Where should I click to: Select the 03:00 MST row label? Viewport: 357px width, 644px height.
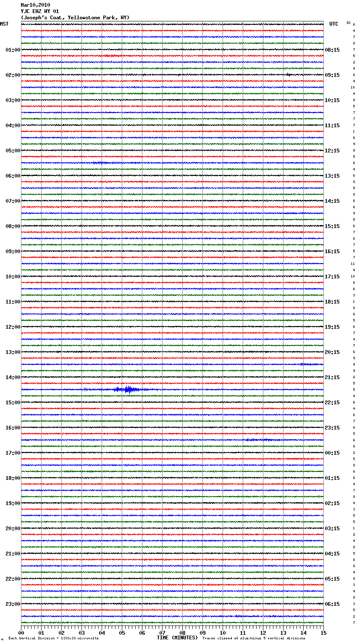pos(13,100)
